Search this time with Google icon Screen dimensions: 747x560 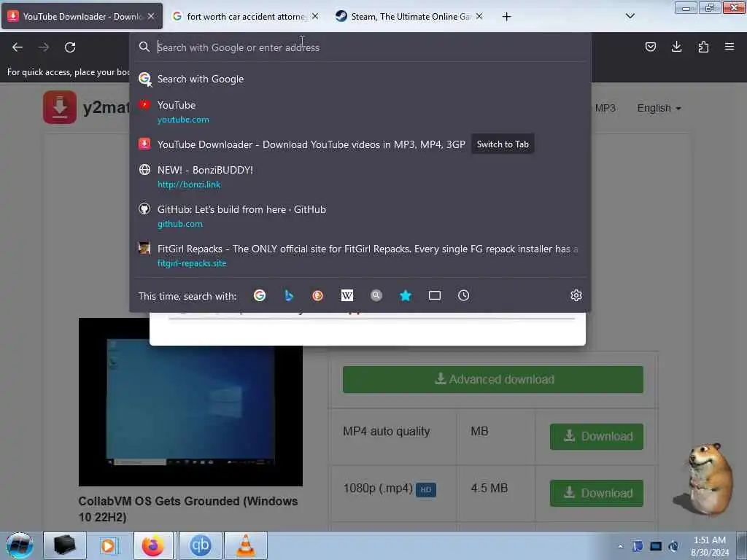point(260,296)
